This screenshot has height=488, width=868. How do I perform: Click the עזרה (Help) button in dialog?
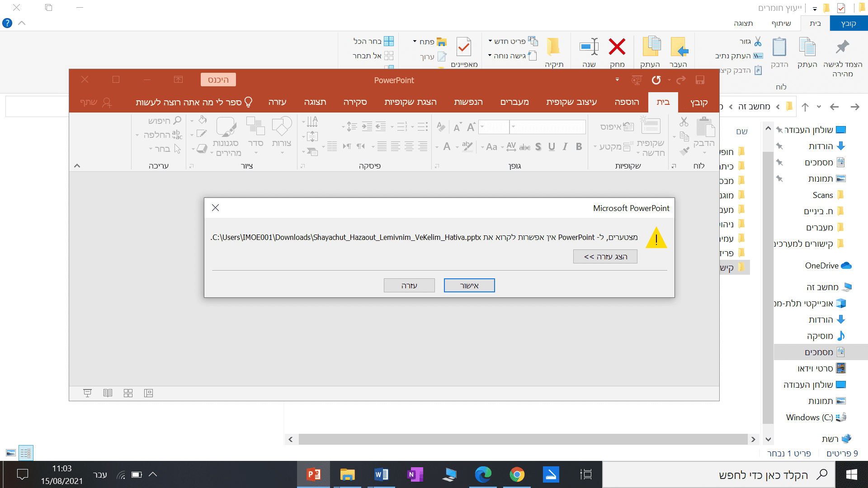[x=409, y=286]
